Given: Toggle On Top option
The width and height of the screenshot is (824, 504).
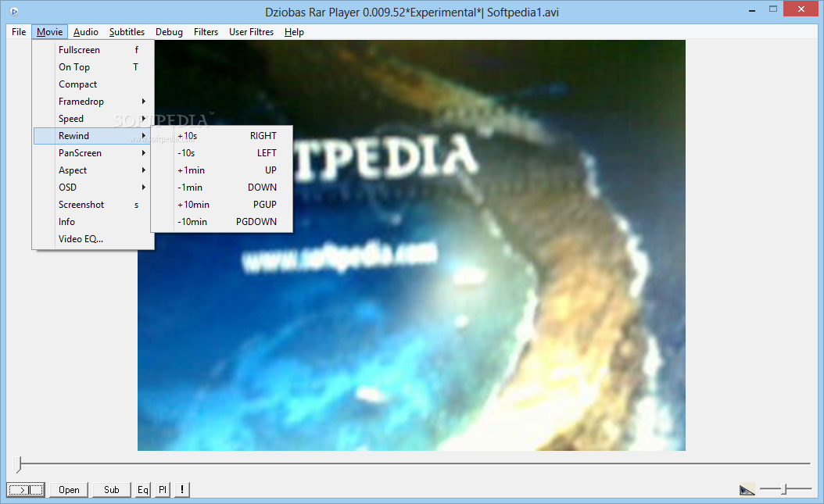Looking at the screenshot, I should (94, 67).
